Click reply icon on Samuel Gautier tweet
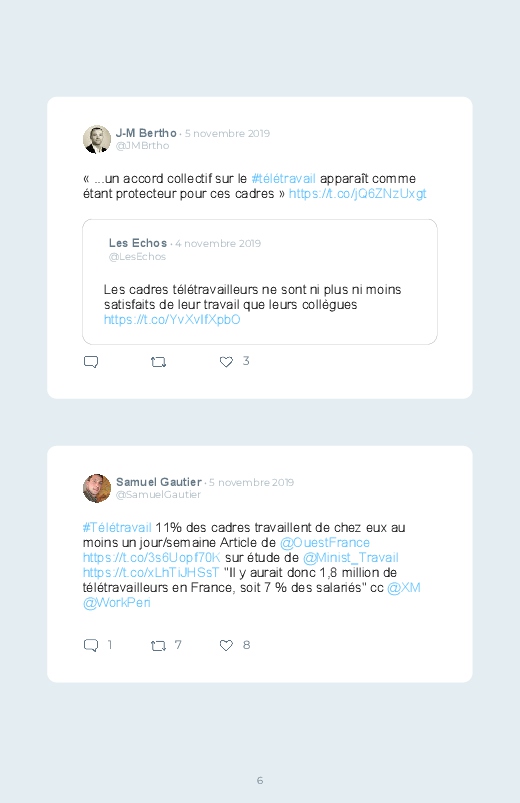The width and height of the screenshot is (520, 803). (91, 645)
